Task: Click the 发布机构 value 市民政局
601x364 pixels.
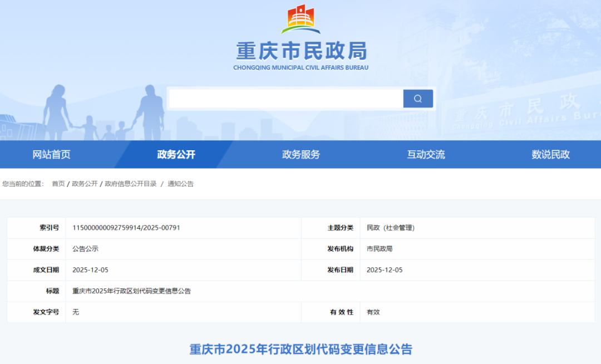Action: point(380,249)
